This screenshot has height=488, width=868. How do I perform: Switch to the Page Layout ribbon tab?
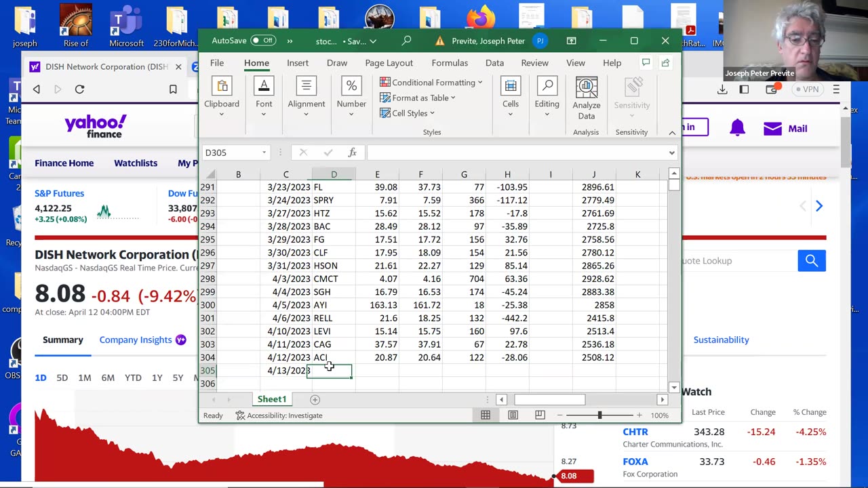(389, 62)
